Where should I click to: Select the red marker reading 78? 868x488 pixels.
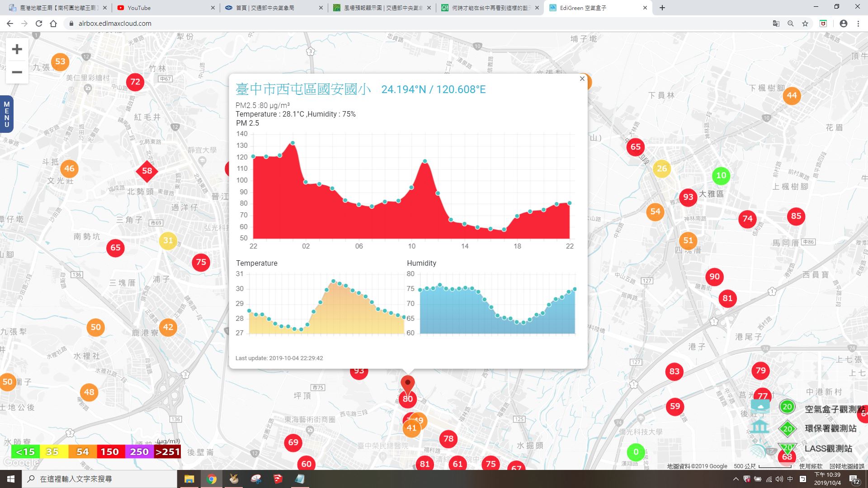(448, 439)
